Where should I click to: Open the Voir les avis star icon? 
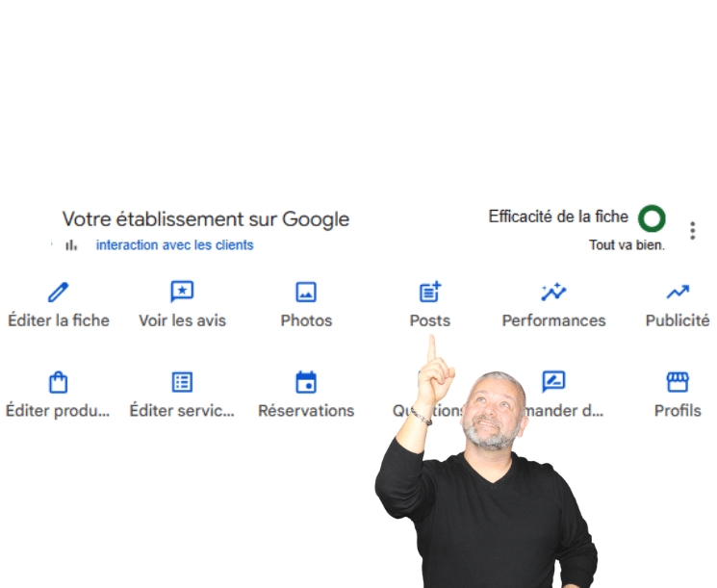pyautogui.click(x=182, y=292)
